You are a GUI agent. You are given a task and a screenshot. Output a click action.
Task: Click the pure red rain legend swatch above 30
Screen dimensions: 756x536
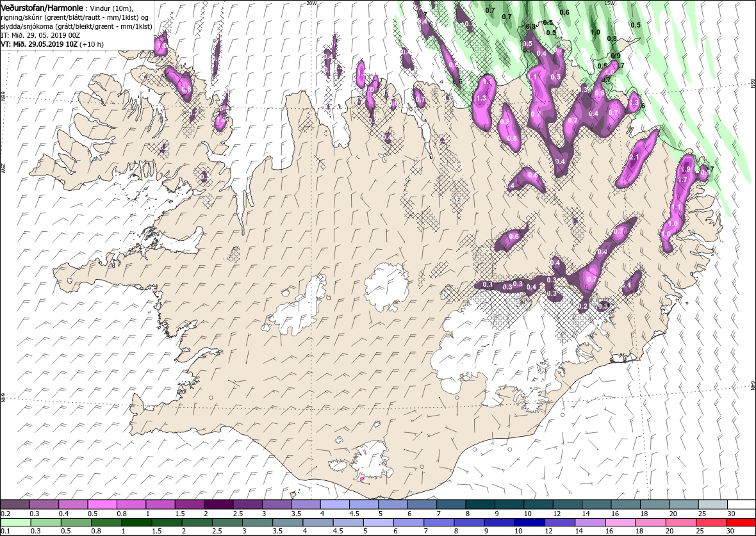[741, 523]
